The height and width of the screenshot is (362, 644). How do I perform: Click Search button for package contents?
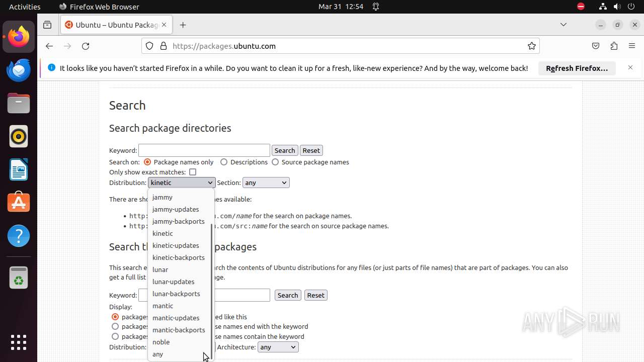click(x=288, y=295)
